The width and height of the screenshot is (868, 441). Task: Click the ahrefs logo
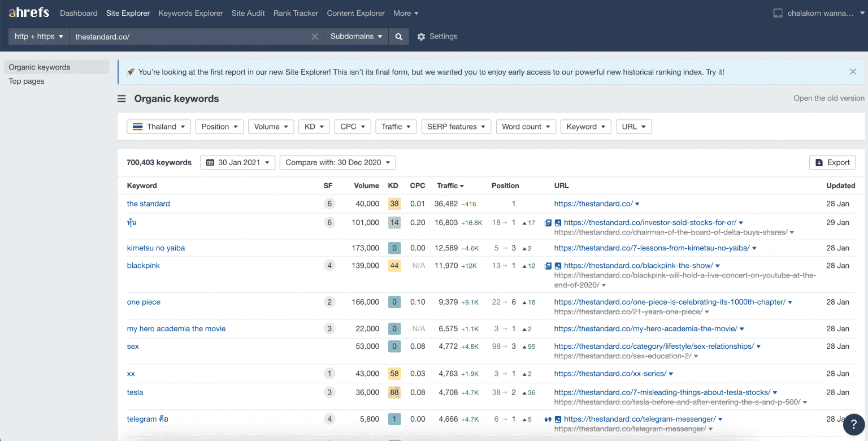click(x=29, y=12)
